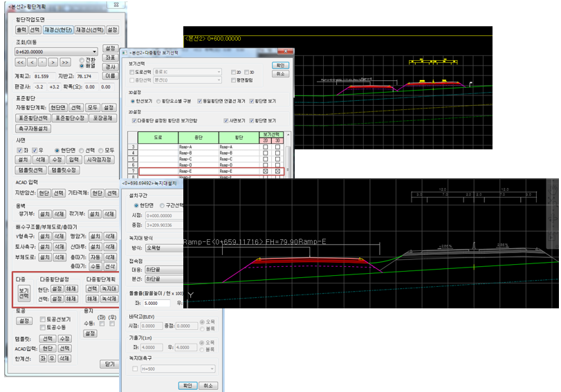Go to next station with > button
The height and width of the screenshot is (392, 561).
53,63
